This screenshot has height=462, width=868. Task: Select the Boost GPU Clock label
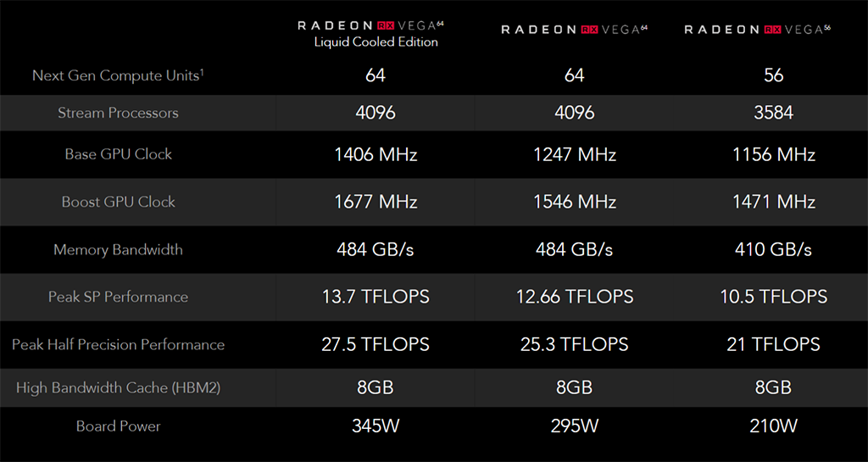(x=118, y=202)
